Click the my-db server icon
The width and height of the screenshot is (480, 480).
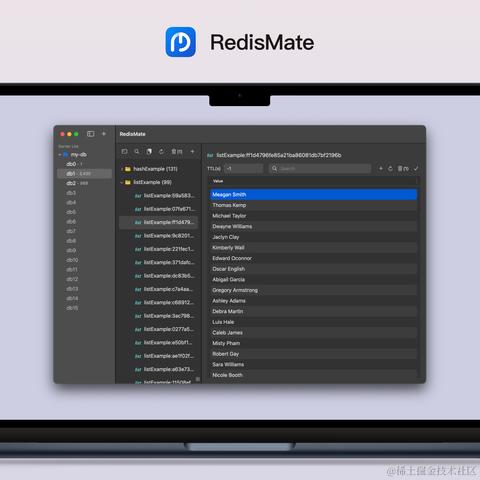point(66,154)
